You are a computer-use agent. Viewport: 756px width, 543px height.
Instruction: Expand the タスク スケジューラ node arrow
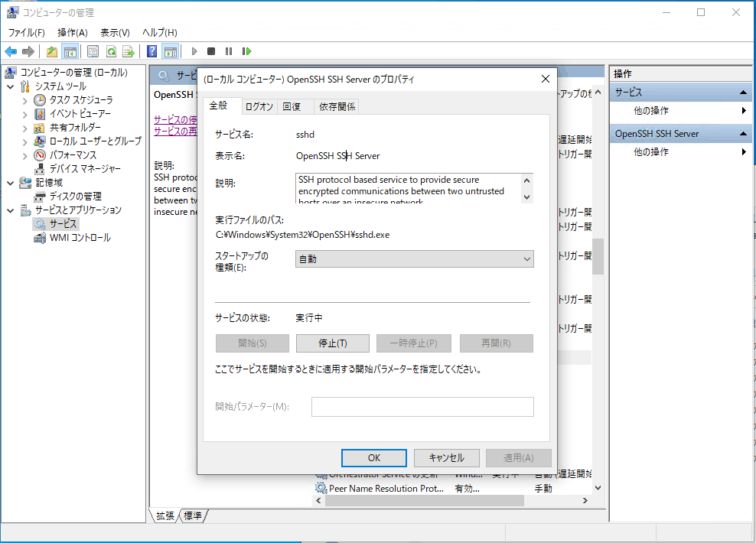coord(25,100)
